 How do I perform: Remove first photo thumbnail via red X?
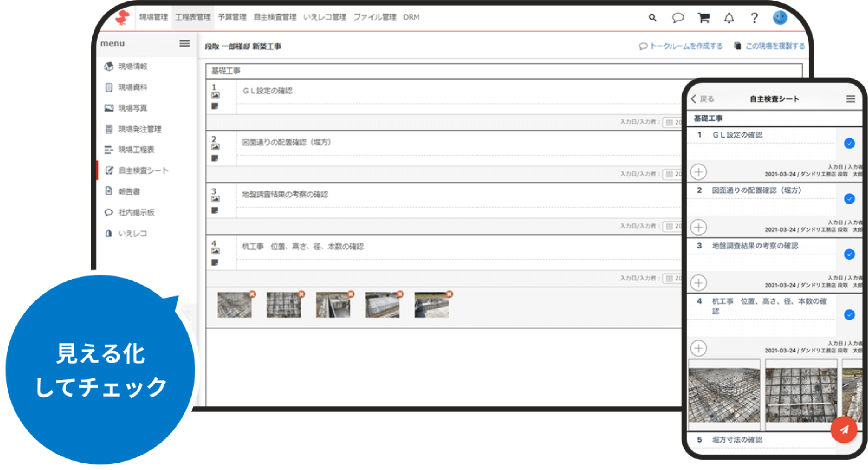252,294
